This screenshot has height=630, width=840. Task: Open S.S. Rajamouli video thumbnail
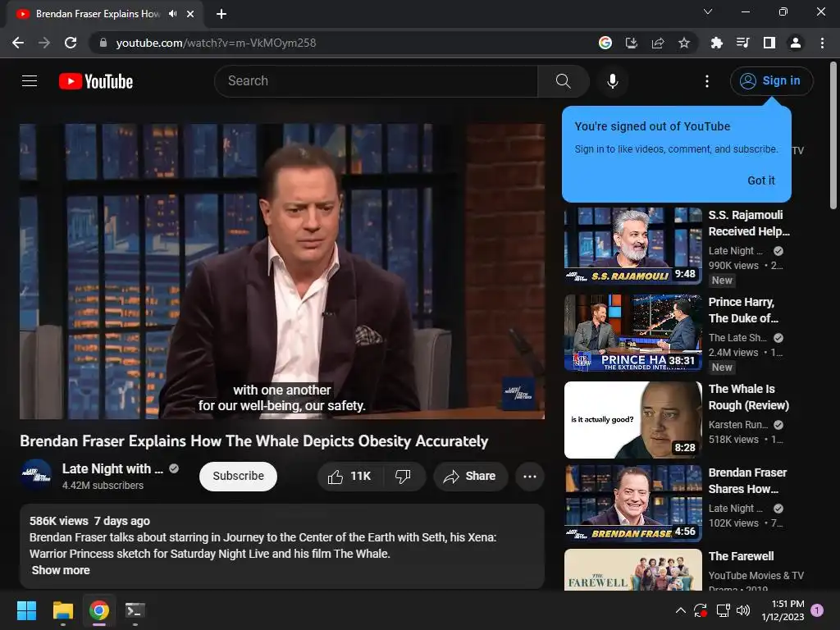click(x=632, y=245)
